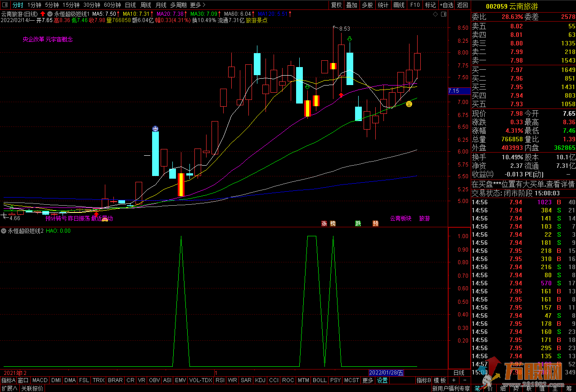Open the circle icon next to 永恒超级短线2
576x392 pixels.
(4, 231)
